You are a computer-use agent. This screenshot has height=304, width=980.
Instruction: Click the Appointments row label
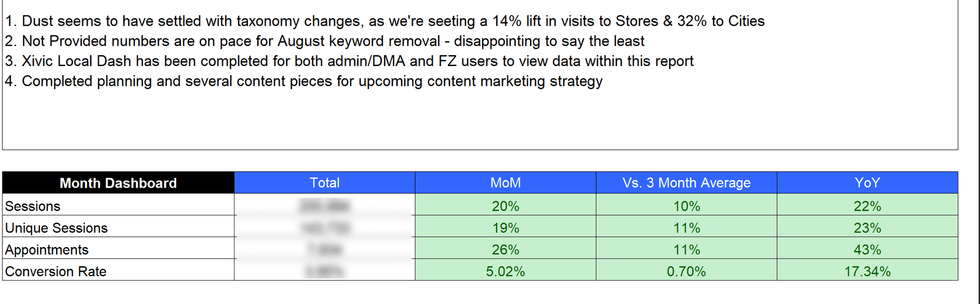pos(47,250)
